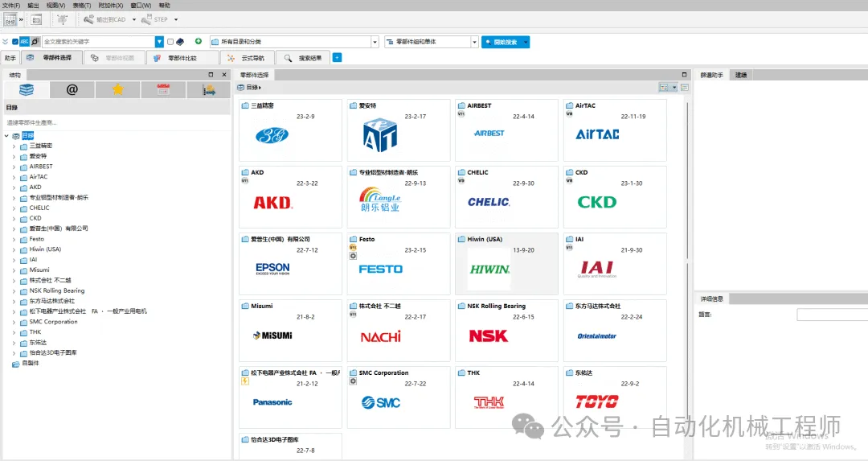This screenshot has width=868, height=461.
Task: Click the window layout icon in top toolbar
Action: [x=36, y=19]
